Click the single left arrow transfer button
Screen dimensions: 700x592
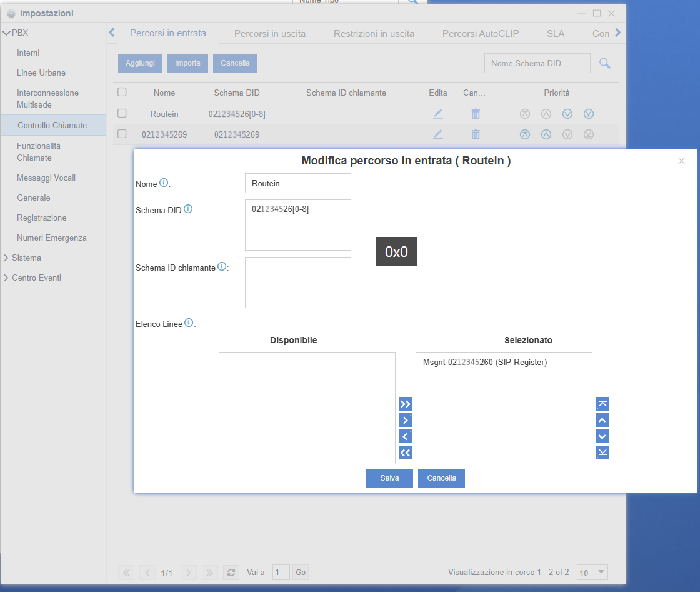coord(406,436)
